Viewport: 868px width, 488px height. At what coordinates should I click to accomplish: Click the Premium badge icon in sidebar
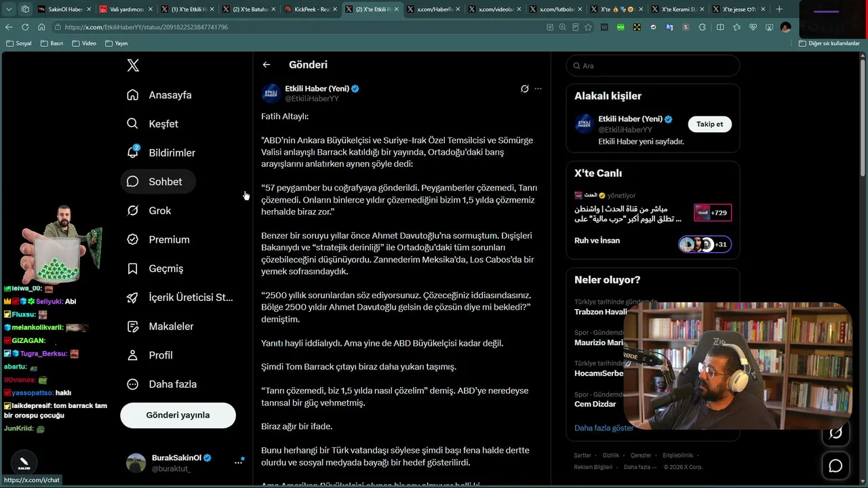coord(133,239)
